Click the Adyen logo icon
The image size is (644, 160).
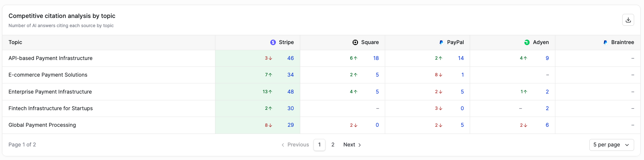[x=527, y=42]
